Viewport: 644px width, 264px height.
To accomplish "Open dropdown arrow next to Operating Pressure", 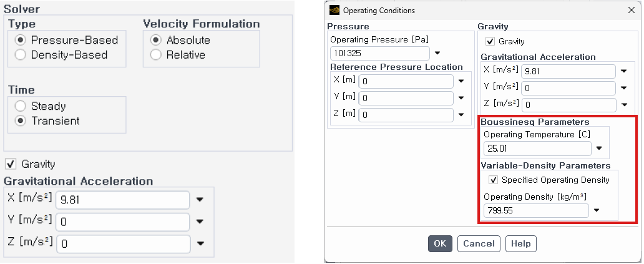I will pos(437,53).
